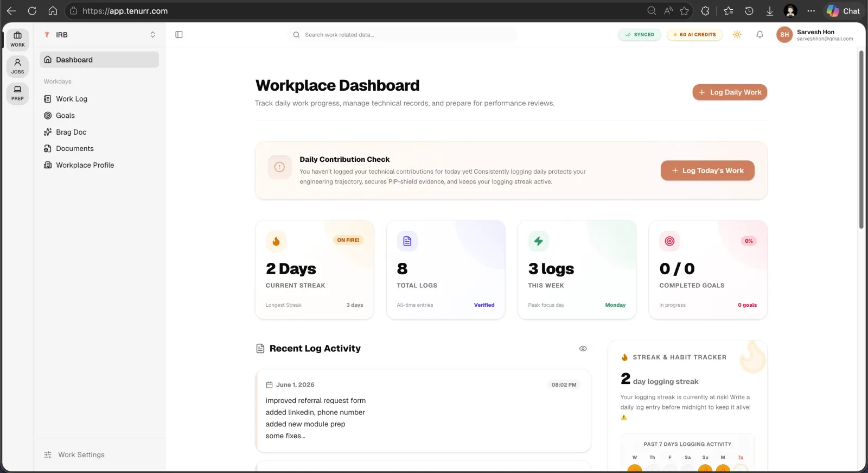This screenshot has height=473, width=868.
Task: Click the page vertical scrollbar
Action: point(861,140)
